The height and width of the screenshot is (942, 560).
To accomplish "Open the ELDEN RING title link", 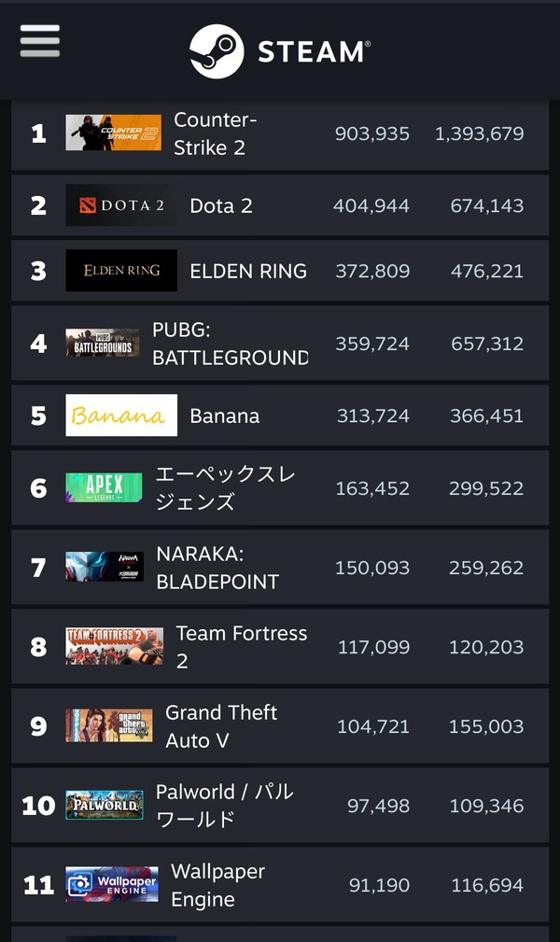I will tap(248, 271).
